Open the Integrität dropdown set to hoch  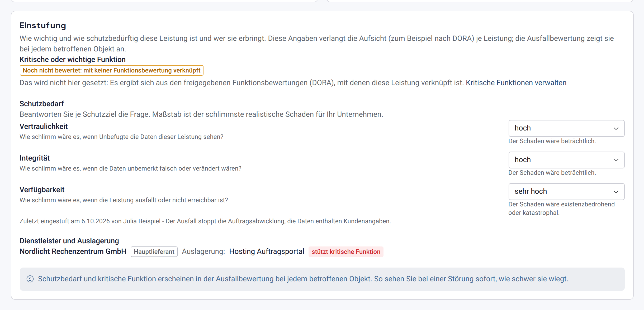coord(566,160)
